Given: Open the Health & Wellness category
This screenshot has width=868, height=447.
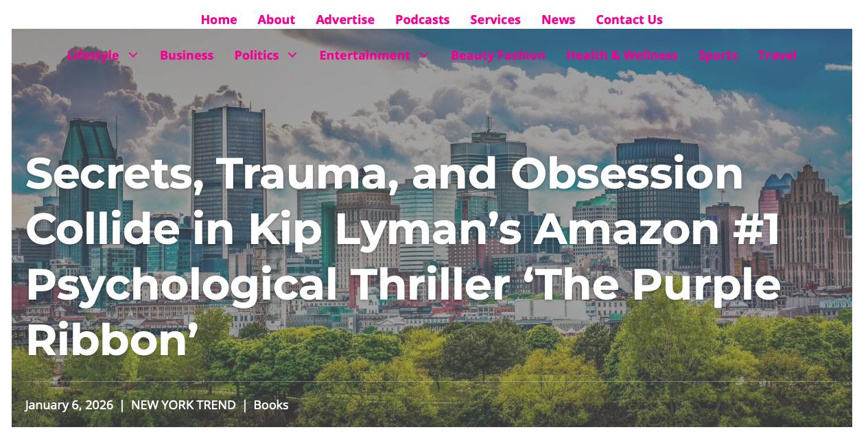Looking at the screenshot, I should pyautogui.click(x=622, y=56).
